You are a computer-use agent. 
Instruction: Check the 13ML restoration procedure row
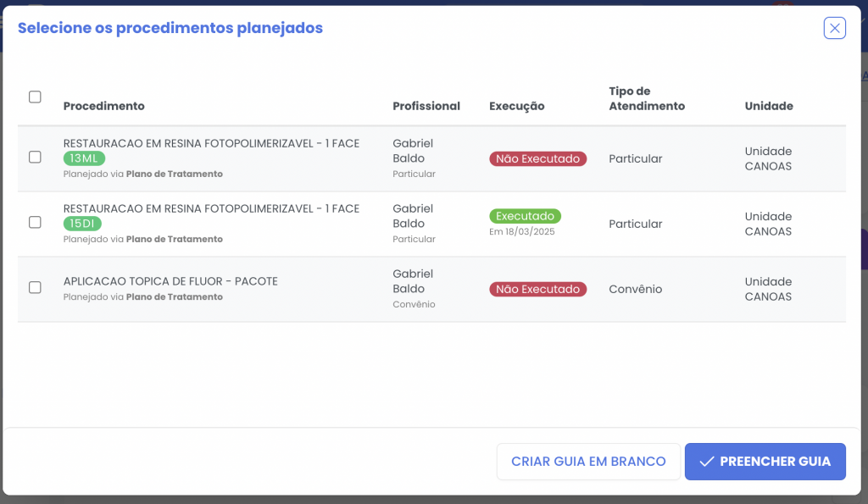pos(35,157)
